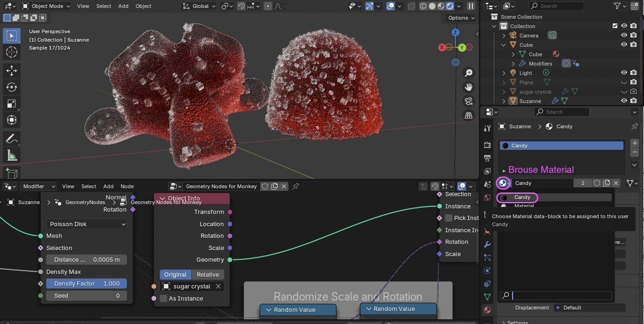The height and width of the screenshot is (324, 644).
Task: Open 3D viewport View menu
Action: [83, 6]
